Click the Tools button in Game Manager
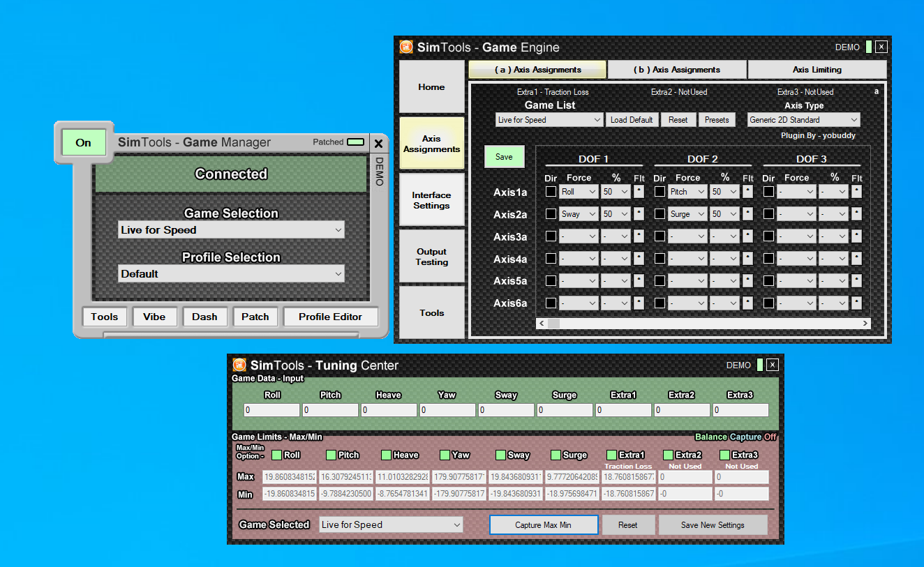Viewport: 924px width, 567px height. (x=104, y=317)
